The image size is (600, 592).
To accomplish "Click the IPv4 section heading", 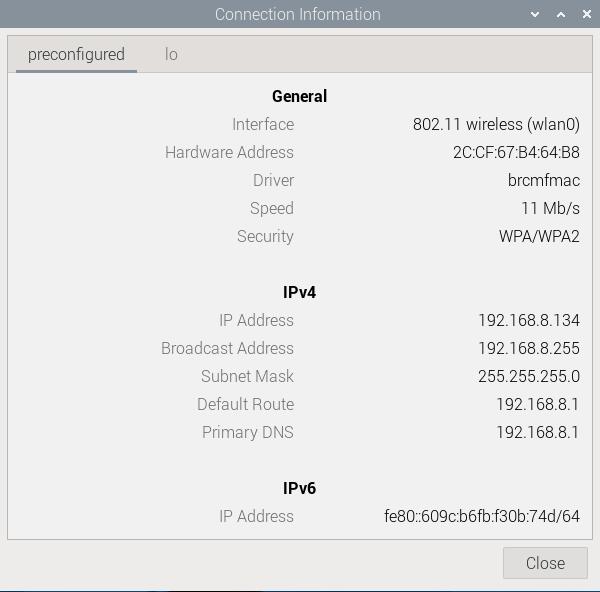I will click(300, 292).
